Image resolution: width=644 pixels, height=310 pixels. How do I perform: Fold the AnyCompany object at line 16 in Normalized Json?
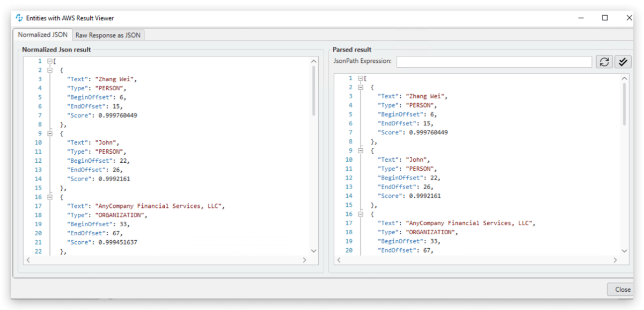tap(50, 197)
